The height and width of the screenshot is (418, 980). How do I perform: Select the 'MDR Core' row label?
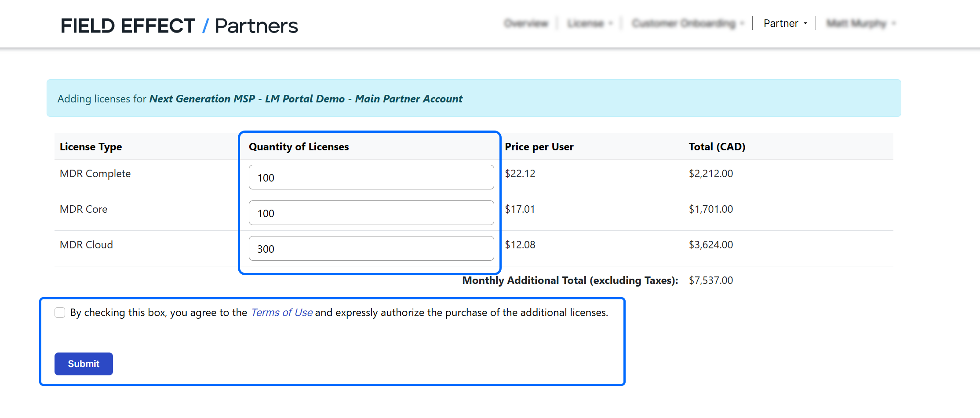coord(84,209)
